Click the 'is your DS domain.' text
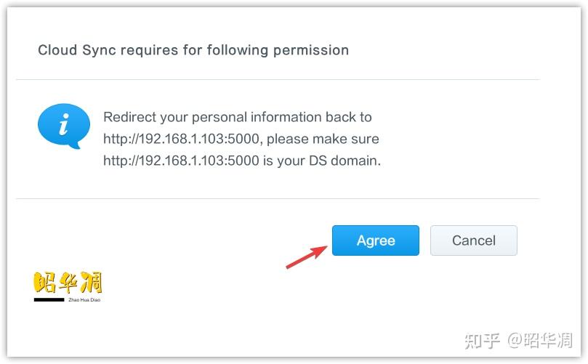 pos(322,161)
